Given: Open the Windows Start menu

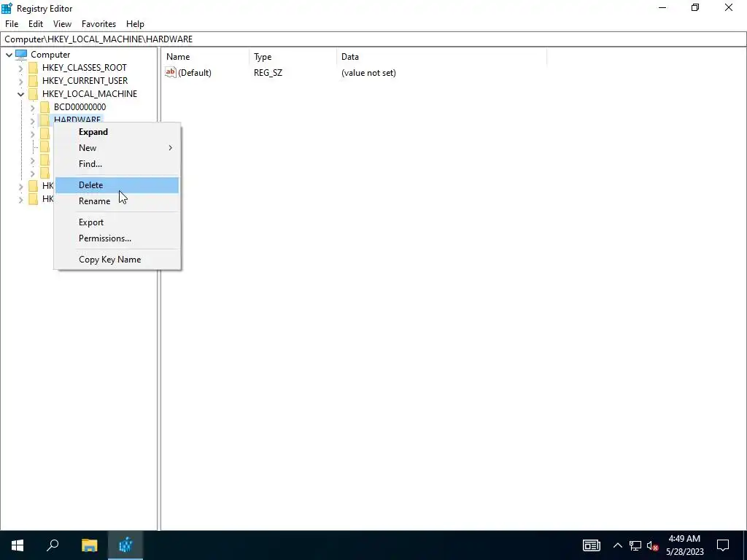Looking at the screenshot, I should [x=18, y=545].
